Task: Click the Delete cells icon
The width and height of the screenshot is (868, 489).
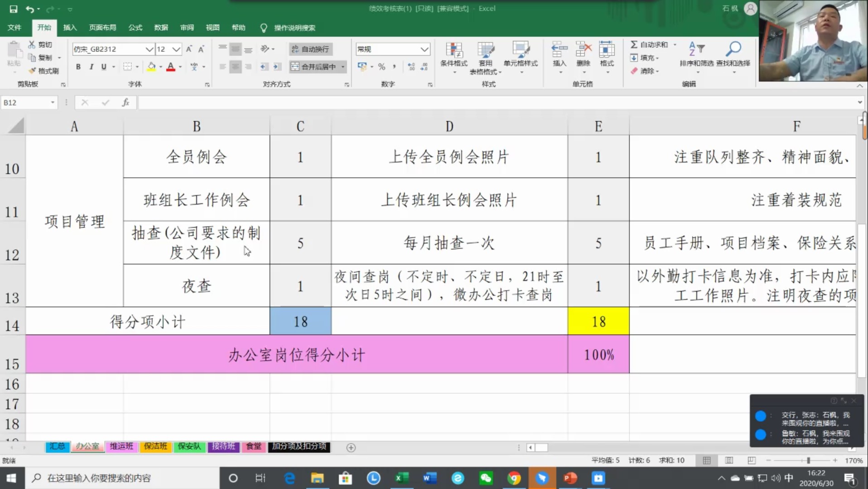Action: point(583,50)
